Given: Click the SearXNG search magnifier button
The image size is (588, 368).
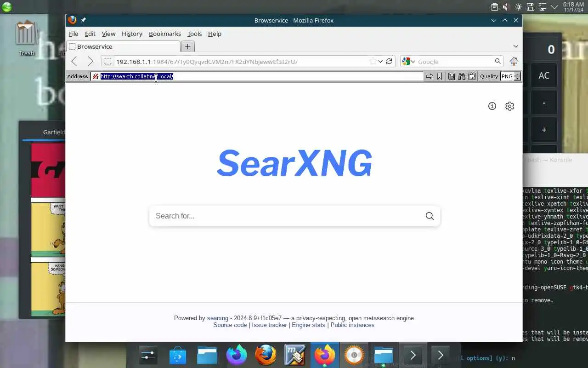Looking at the screenshot, I should (430, 216).
